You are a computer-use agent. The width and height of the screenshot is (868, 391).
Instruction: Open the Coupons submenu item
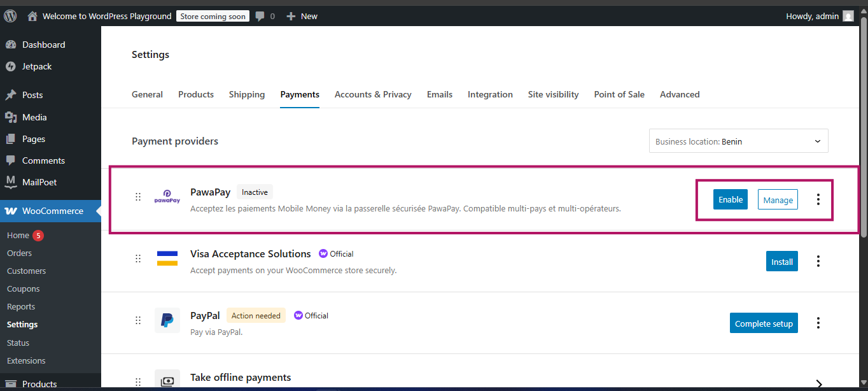point(23,288)
